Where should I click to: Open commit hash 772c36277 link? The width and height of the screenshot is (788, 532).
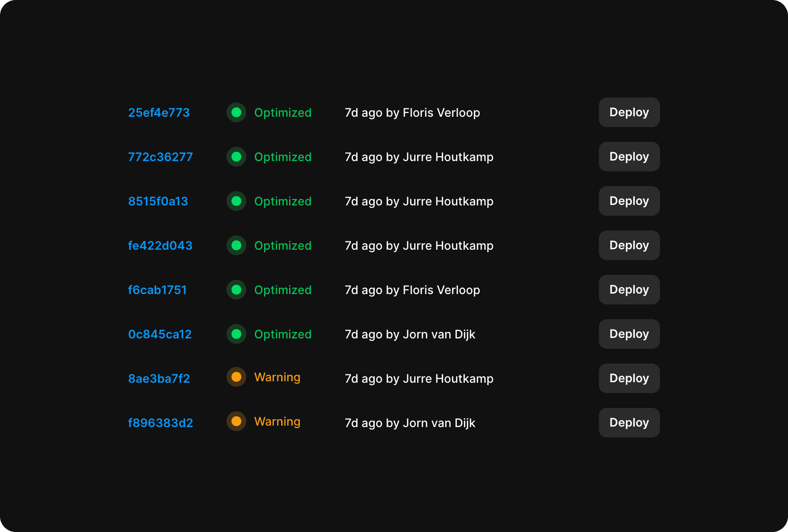(x=160, y=157)
